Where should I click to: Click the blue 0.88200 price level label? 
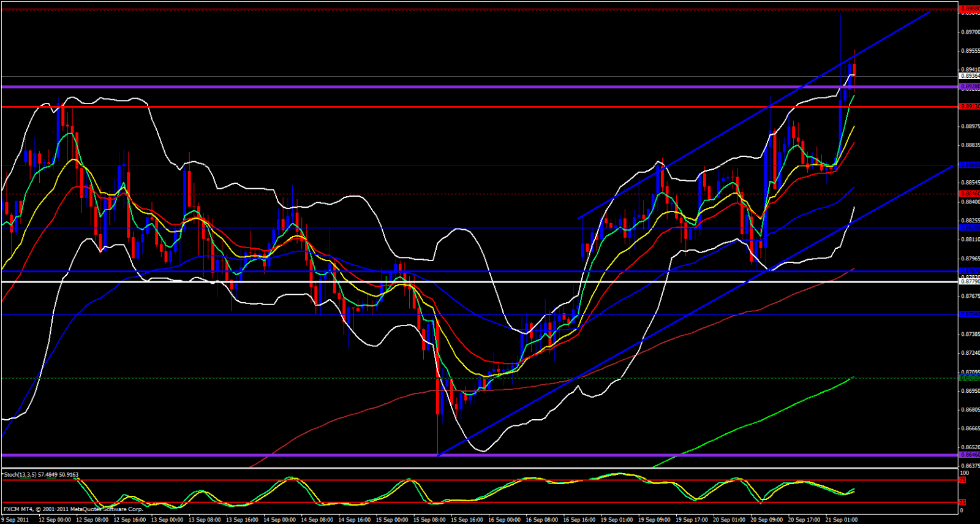(x=969, y=227)
